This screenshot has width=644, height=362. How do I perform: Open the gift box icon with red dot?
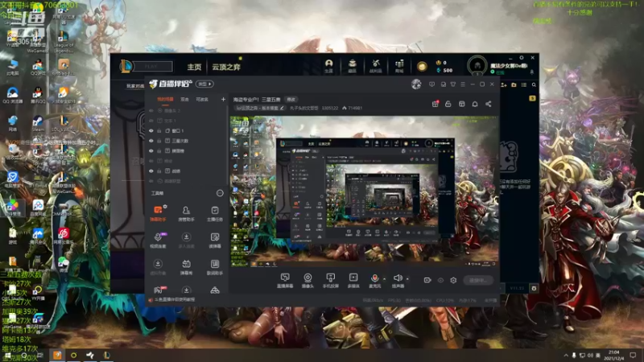tap(436, 104)
